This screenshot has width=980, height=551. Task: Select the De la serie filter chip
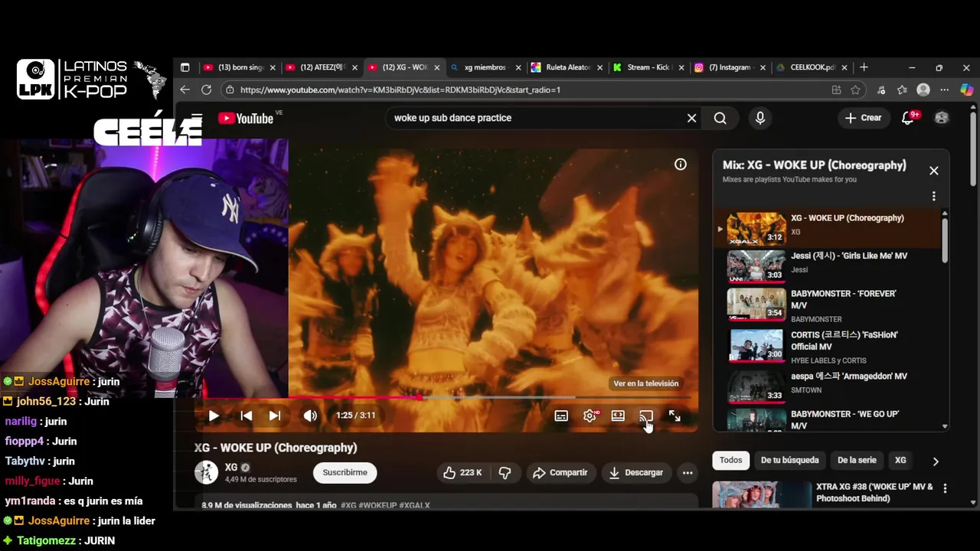click(x=857, y=460)
